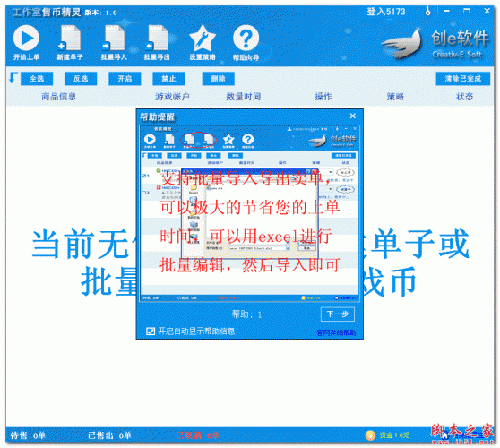The image size is (500, 448).
Task: Click the 已取消 0单 status text
Action: (197, 435)
